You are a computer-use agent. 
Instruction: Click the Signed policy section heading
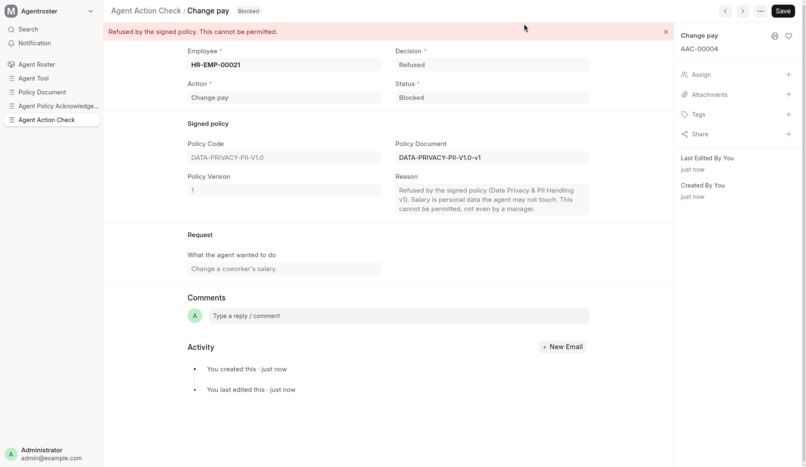point(208,124)
